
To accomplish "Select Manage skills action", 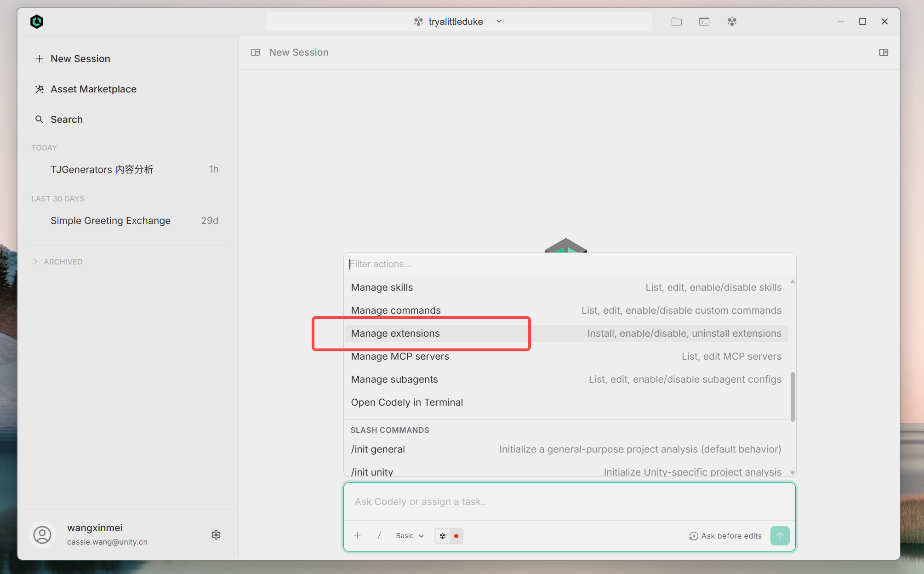I will click(x=566, y=287).
